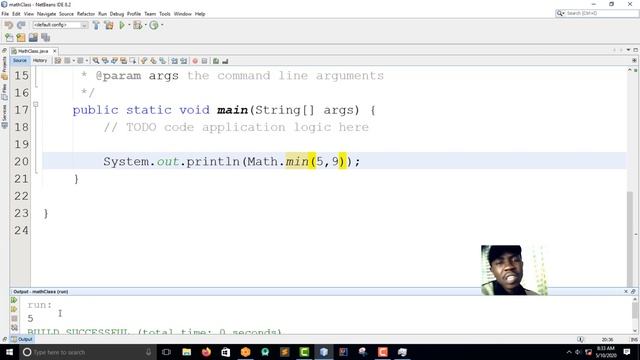Click the Windows Start button
This screenshot has width=640, height=360.
tap(9, 352)
